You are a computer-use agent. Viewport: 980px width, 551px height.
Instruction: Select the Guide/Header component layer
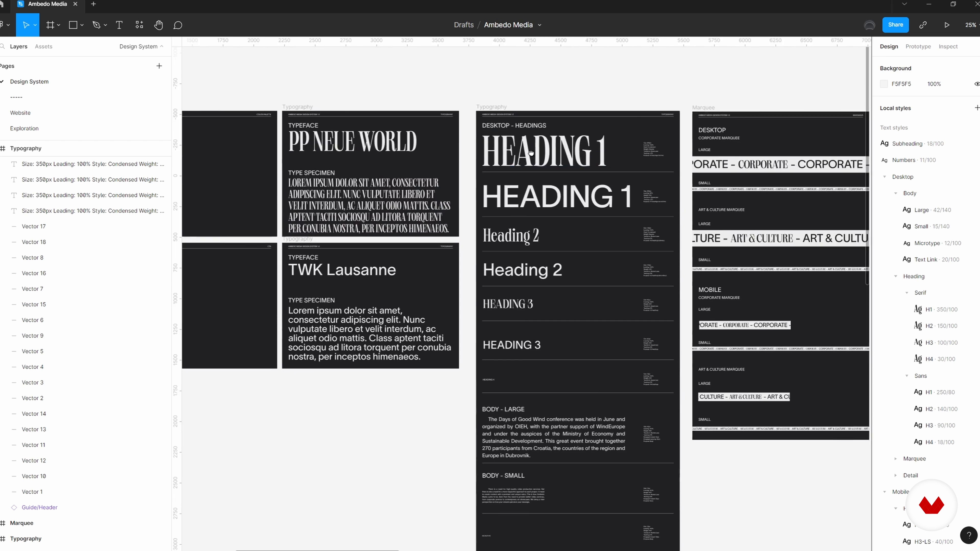40,507
